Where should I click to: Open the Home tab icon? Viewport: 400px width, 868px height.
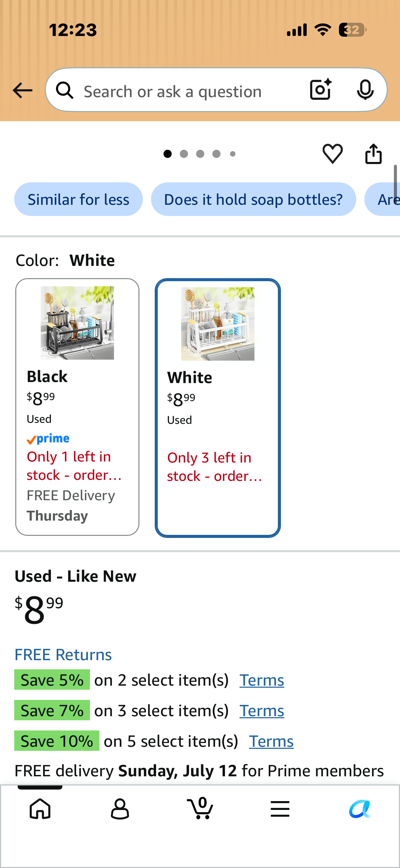coord(40,809)
